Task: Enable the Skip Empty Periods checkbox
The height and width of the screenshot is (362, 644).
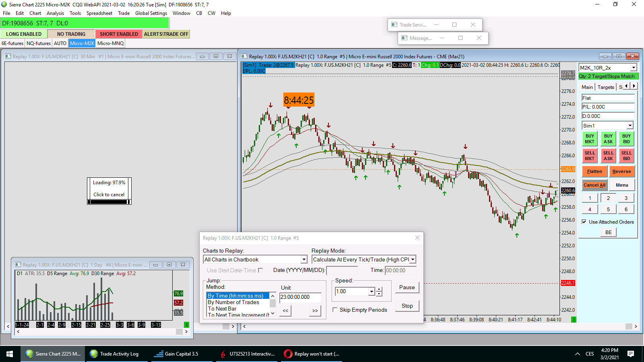Action: click(x=335, y=310)
